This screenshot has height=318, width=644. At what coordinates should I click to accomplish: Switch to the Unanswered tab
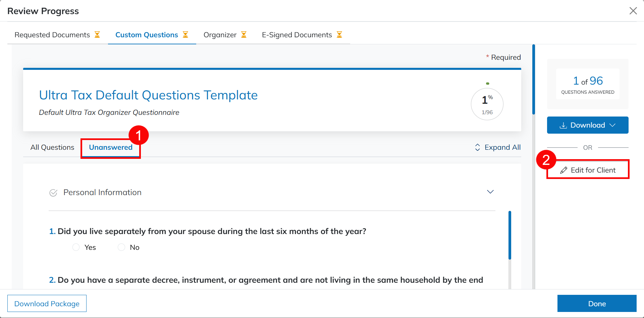[x=111, y=147]
